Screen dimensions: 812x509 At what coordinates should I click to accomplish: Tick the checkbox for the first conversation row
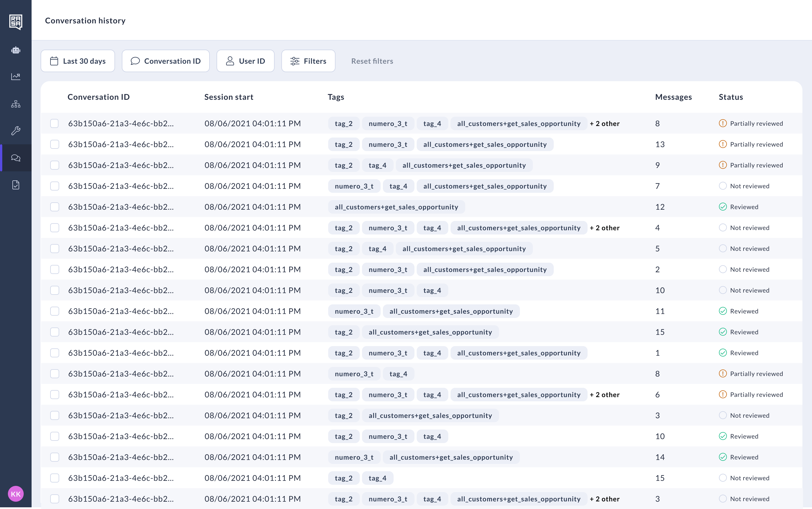[55, 123]
